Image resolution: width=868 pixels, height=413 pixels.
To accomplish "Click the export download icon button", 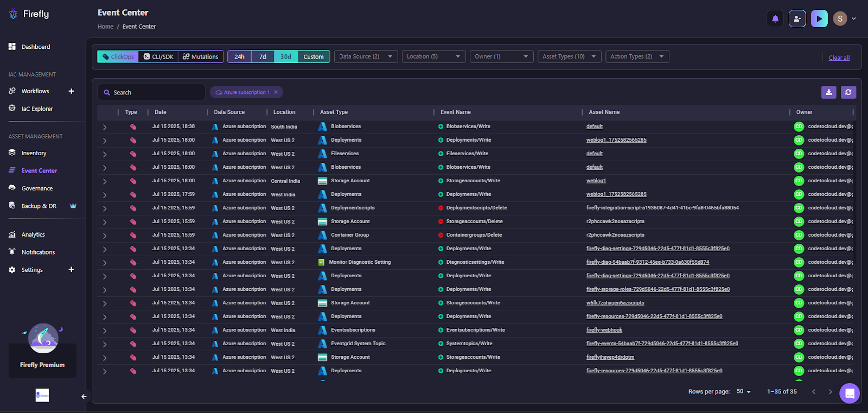I will (x=828, y=92).
